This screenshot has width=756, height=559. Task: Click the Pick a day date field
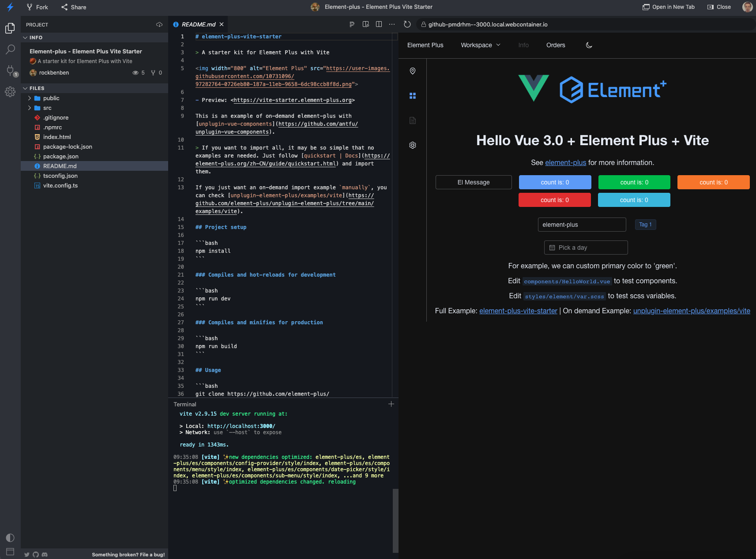coord(586,248)
